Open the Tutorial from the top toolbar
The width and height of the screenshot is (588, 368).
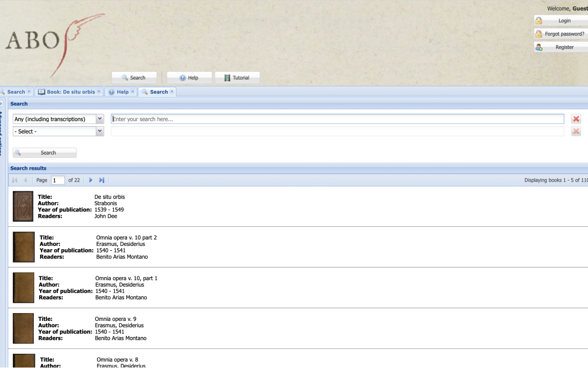tap(237, 78)
